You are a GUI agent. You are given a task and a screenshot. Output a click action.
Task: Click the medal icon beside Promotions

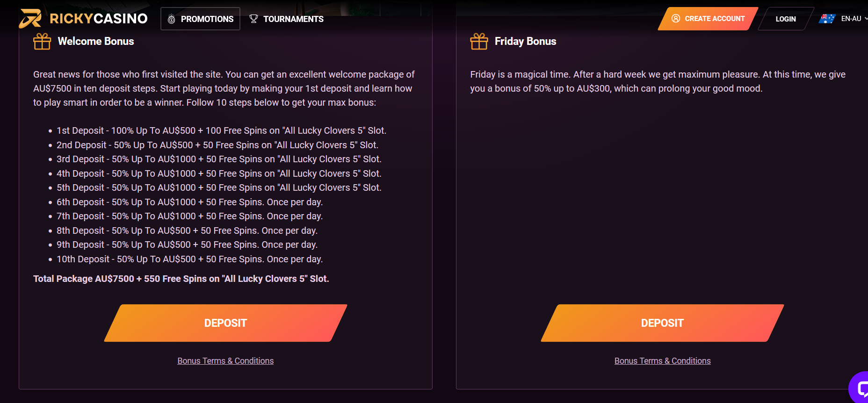pyautogui.click(x=172, y=19)
